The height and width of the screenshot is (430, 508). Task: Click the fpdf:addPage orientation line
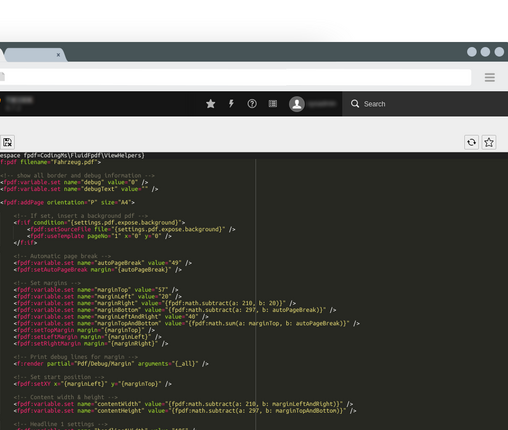(67, 202)
